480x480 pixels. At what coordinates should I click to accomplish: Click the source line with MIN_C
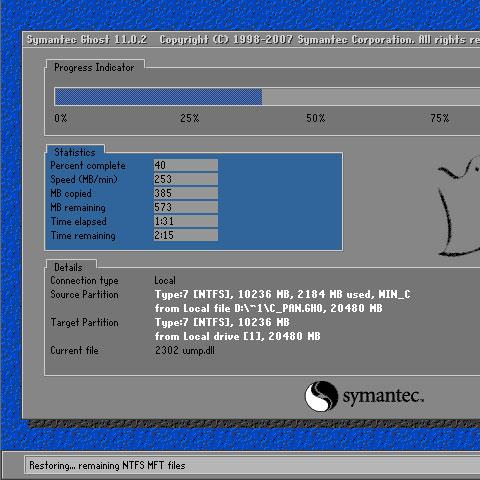(x=283, y=294)
